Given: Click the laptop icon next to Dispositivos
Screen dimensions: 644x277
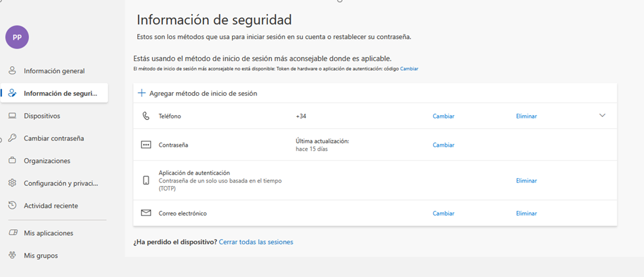Looking at the screenshot, I should point(12,116).
